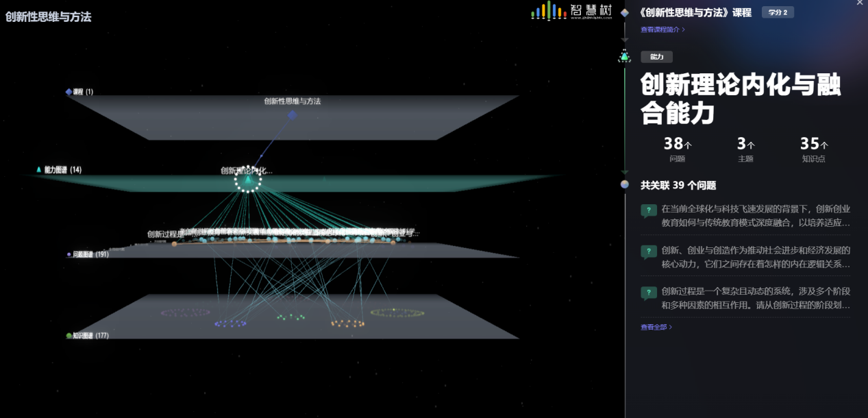
Task: Click the question mark icon of the first question
Action: (x=648, y=210)
